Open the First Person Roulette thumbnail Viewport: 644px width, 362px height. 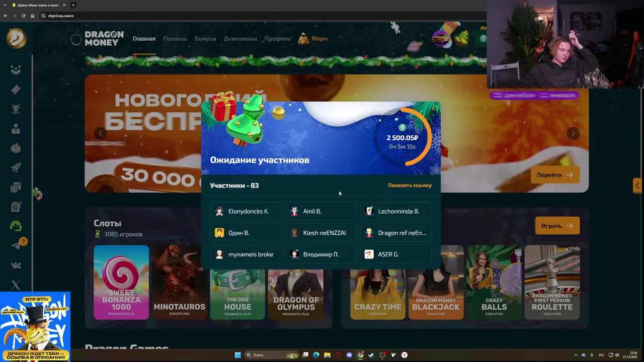click(552, 282)
